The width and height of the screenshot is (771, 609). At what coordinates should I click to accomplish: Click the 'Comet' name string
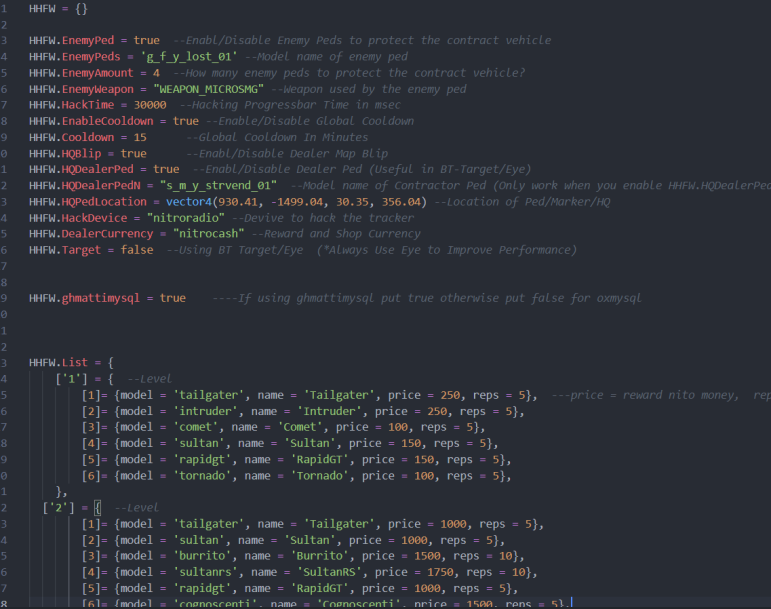(x=300, y=427)
